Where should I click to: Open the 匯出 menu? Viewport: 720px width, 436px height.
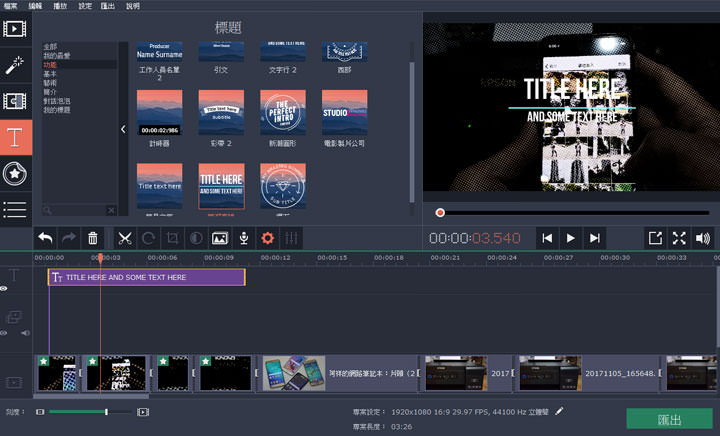pyautogui.click(x=107, y=6)
